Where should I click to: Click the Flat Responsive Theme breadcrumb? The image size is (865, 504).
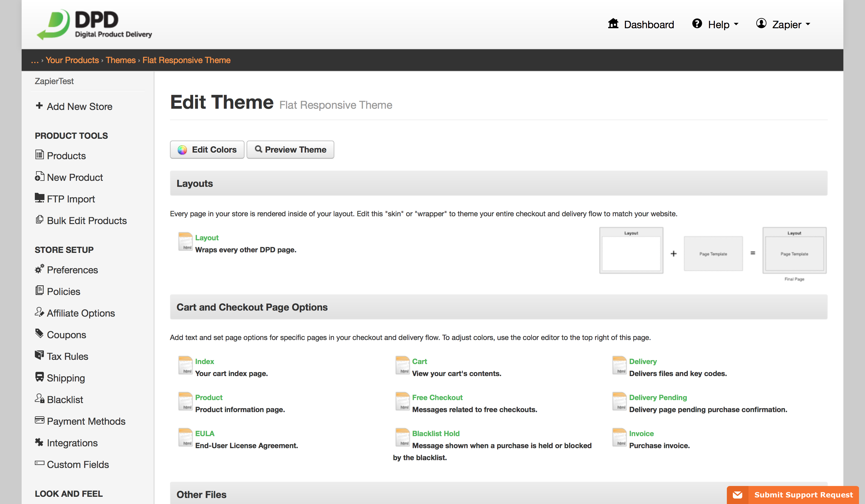[187, 60]
